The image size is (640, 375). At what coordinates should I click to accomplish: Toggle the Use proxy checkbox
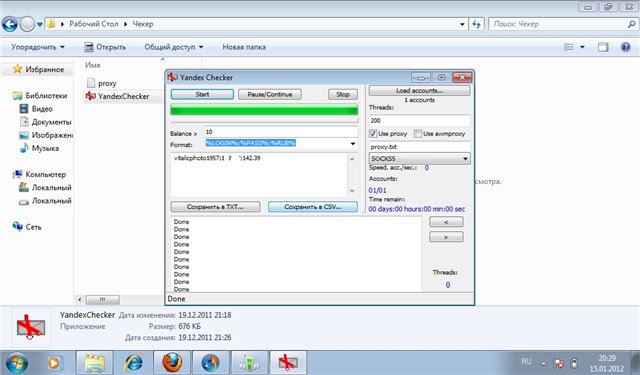[373, 133]
